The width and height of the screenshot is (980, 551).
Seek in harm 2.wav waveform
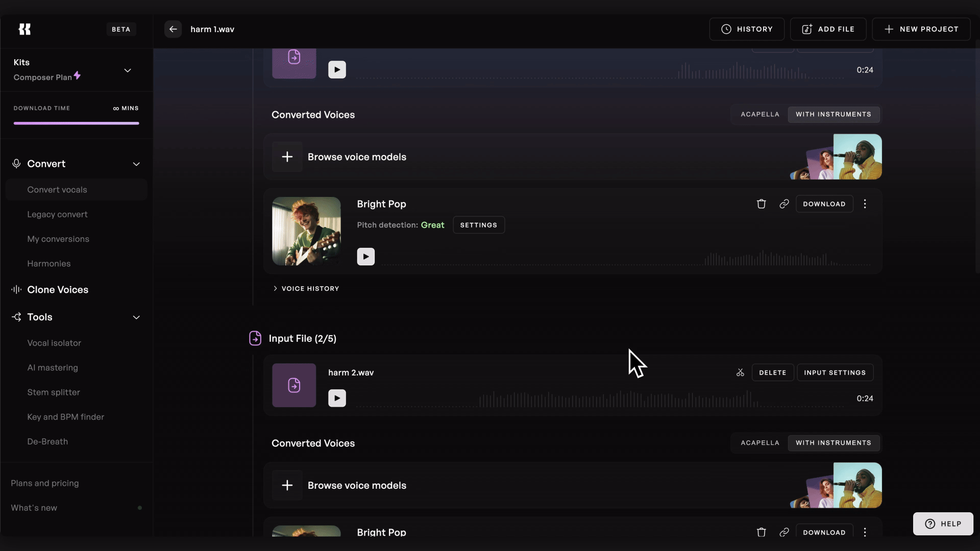[x=600, y=399]
